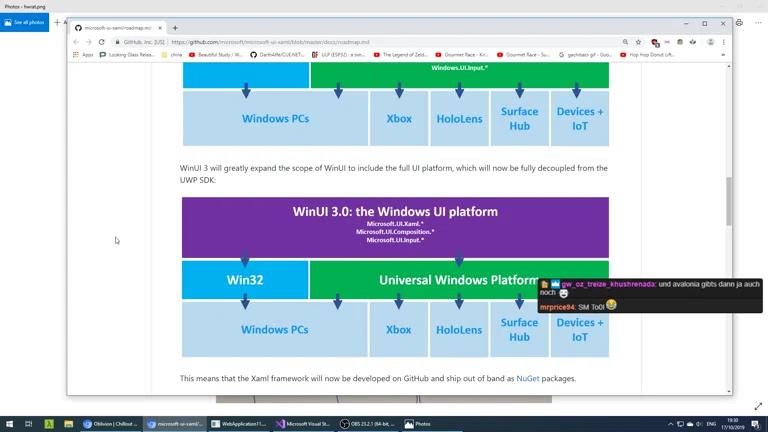Screen dimensions: 768x432
Task: Show hidden bookmarks with the chevron
Action: 723,55
